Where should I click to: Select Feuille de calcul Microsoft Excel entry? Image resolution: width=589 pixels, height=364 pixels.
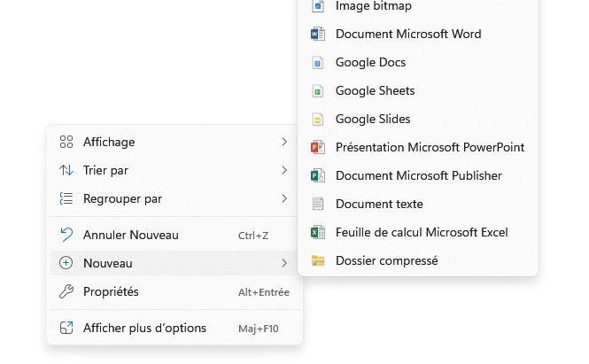click(x=422, y=233)
